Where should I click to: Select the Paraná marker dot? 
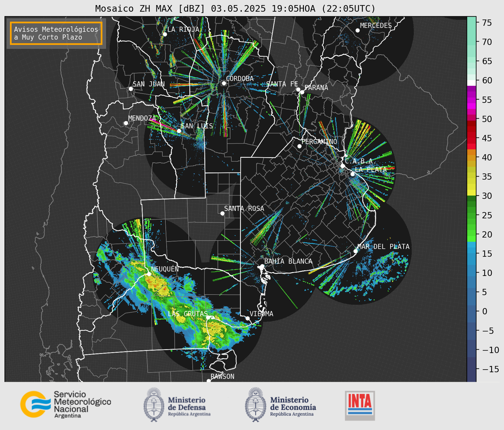(302, 92)
